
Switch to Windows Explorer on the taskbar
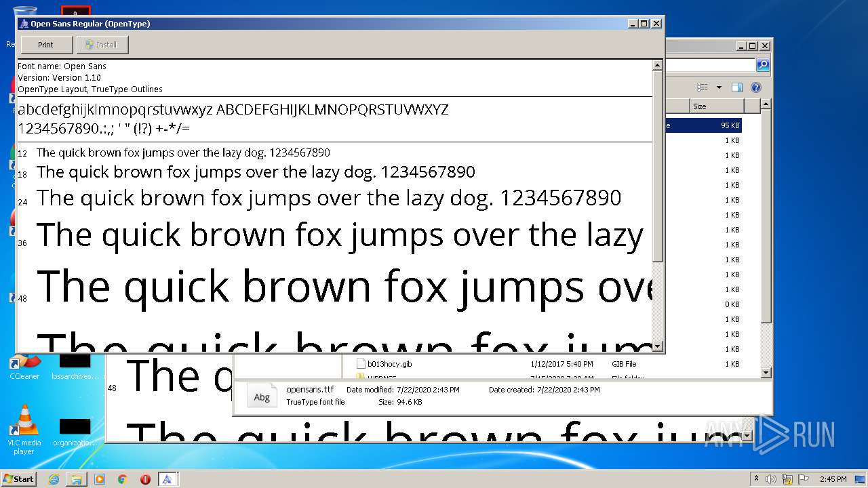point(77,479)
